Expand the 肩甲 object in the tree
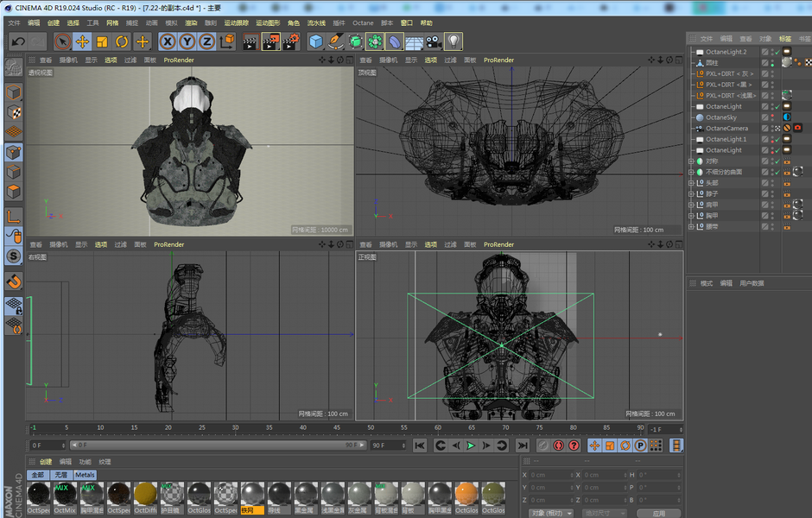 coord(691,205)
